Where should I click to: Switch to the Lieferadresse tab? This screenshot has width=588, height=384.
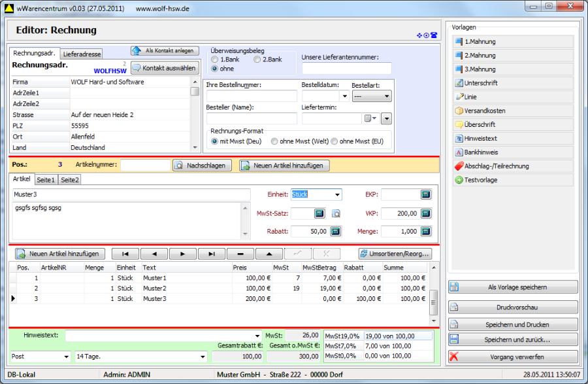coord(82,55)
